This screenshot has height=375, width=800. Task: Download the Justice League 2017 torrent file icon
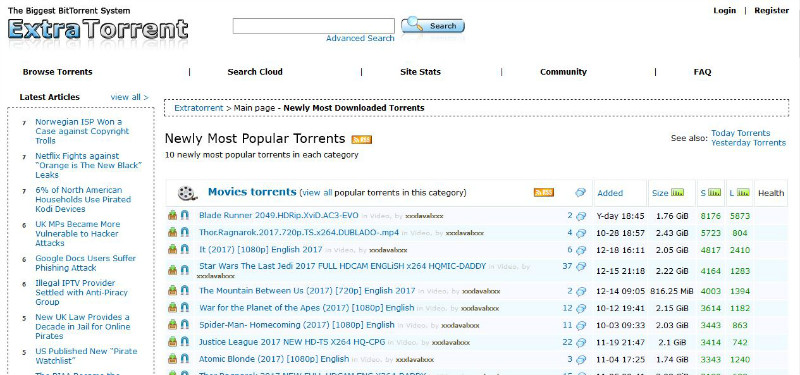172,341
